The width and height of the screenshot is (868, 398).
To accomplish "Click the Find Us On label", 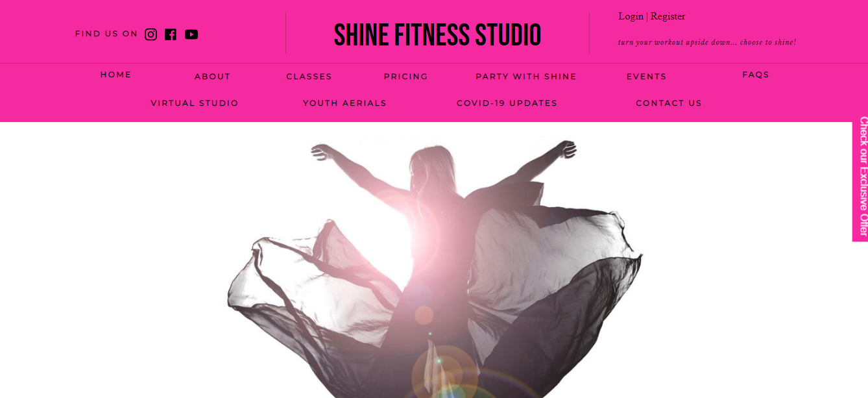I will [106, 34].
